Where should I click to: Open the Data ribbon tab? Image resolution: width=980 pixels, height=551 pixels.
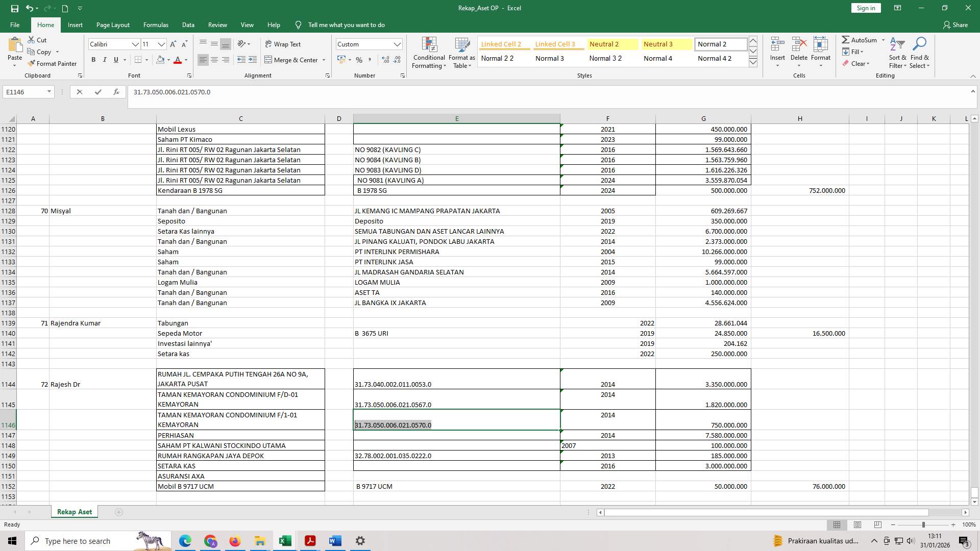coord(188,24)
